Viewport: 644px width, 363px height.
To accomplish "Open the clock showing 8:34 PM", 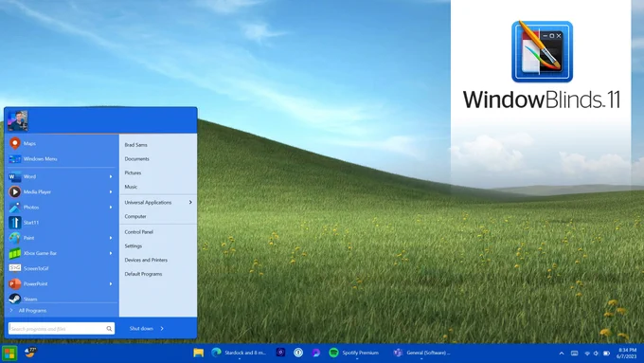I will coord(627,354).
